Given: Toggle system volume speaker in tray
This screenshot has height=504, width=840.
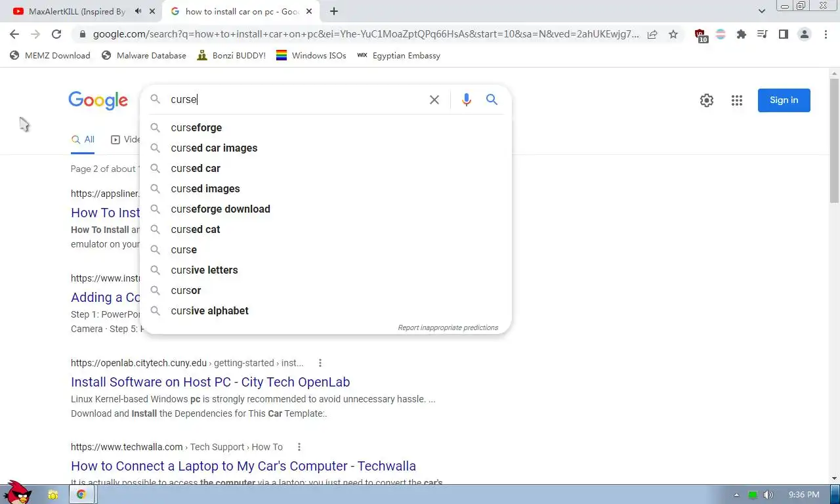Looking at the screenshot, I should click(768, 495).
